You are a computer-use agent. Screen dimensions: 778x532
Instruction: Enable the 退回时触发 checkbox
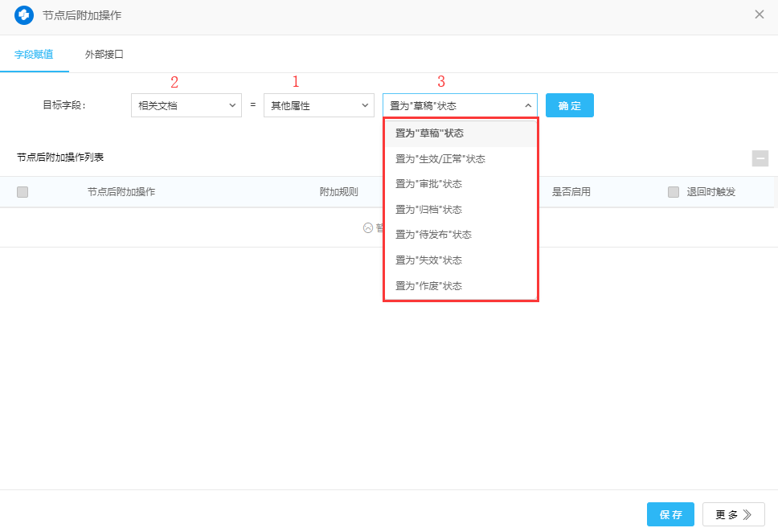point(674,192)
